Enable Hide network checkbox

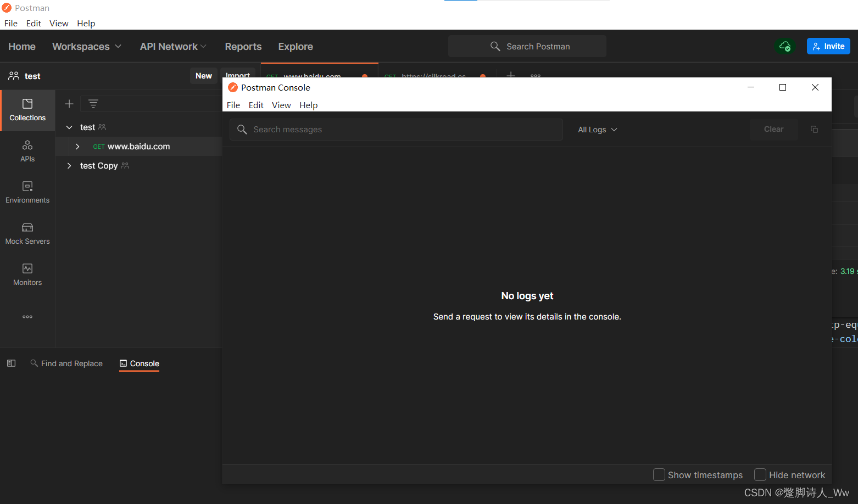coord(760,475)
